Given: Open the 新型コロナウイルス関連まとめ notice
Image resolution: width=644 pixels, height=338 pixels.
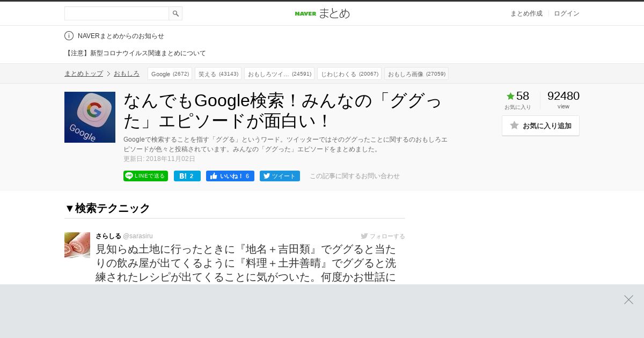Looking at the screenshot, I should (x=135, y=53).
